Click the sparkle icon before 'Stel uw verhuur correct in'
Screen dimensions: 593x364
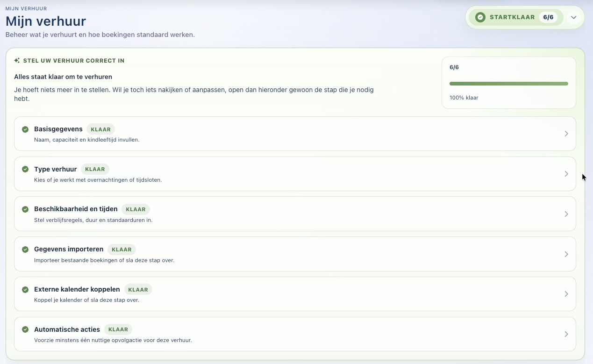17,61
